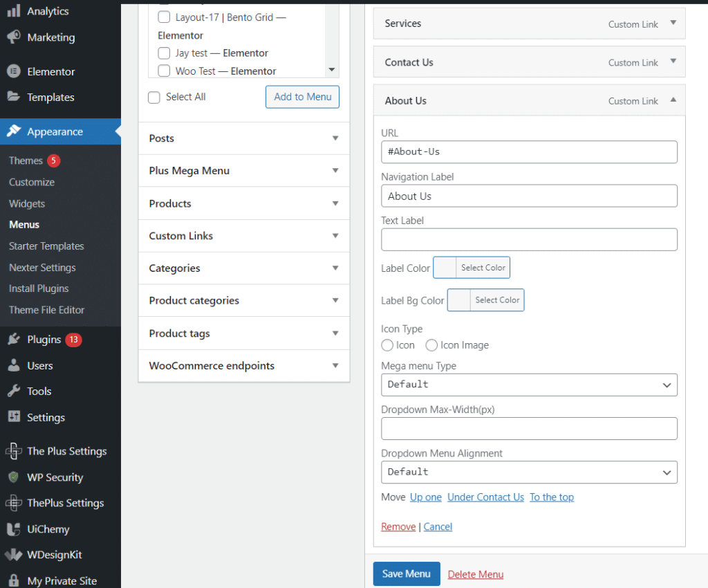Open Widgets in Appearance submenu
The width and height of the screenshot is (708, 588).
pyautogui.click(x=27, y=203)
